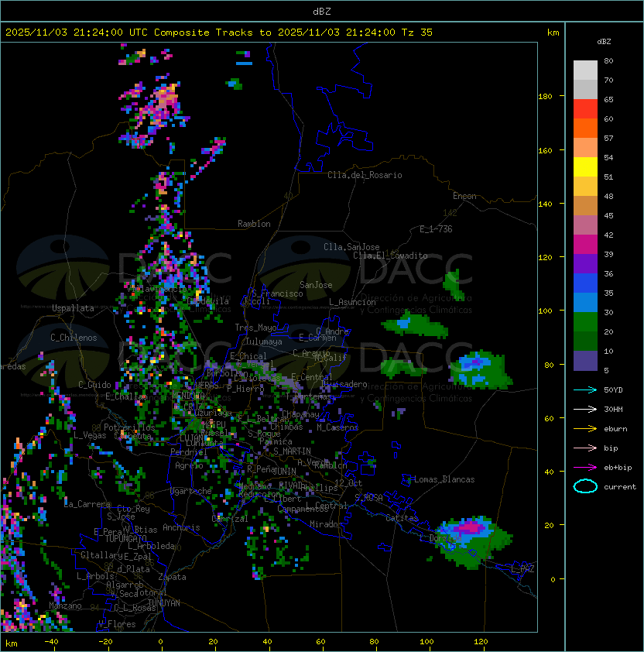Click the dBZ heading above the color scale
The height and width of the screenshot is (652, 644).
(604, 42)
